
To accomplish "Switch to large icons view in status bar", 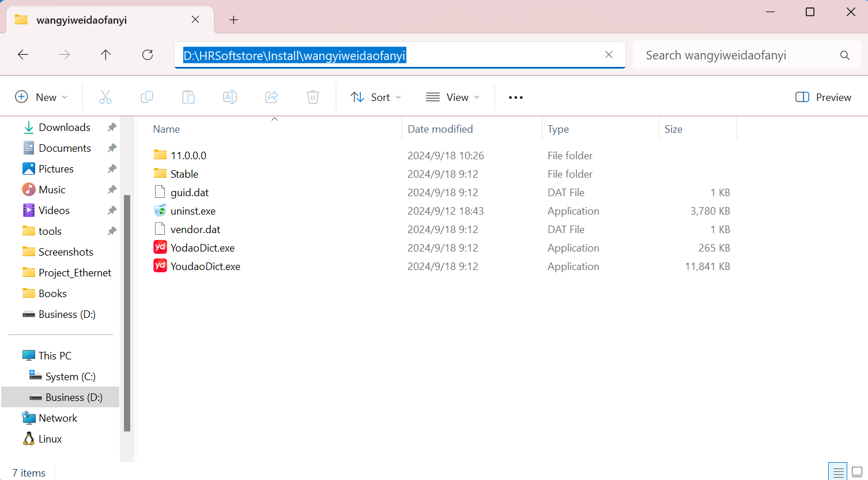I will pyautogui.click(x=857, y=471).
